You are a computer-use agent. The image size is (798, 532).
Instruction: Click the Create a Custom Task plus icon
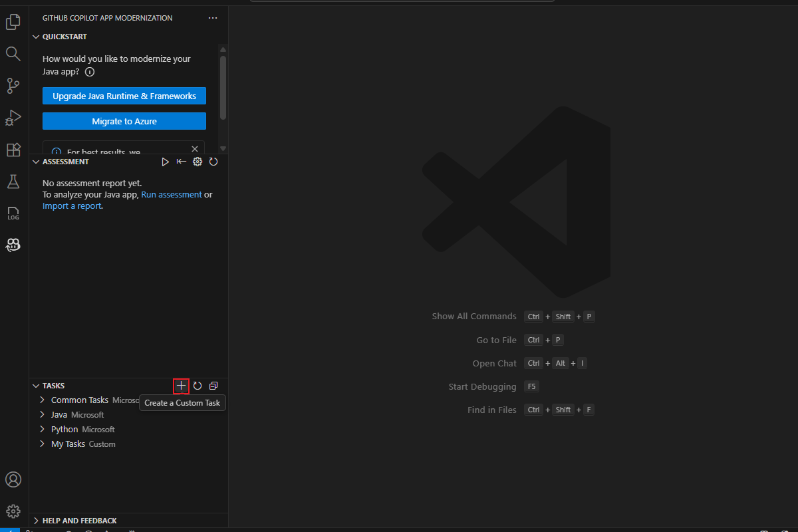[x=181, y=386]
